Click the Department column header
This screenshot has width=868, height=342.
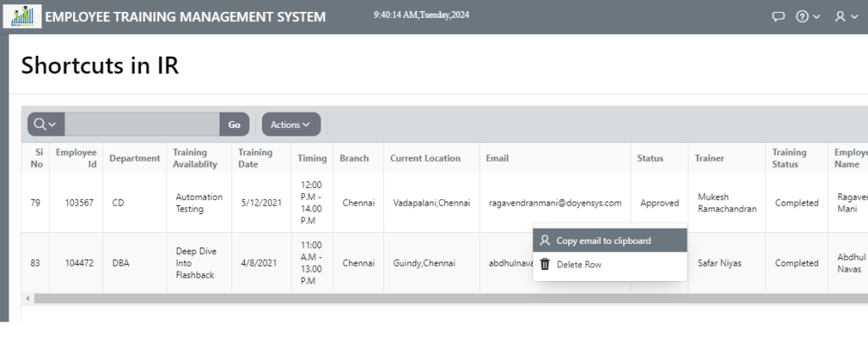[x=134, y=158]
